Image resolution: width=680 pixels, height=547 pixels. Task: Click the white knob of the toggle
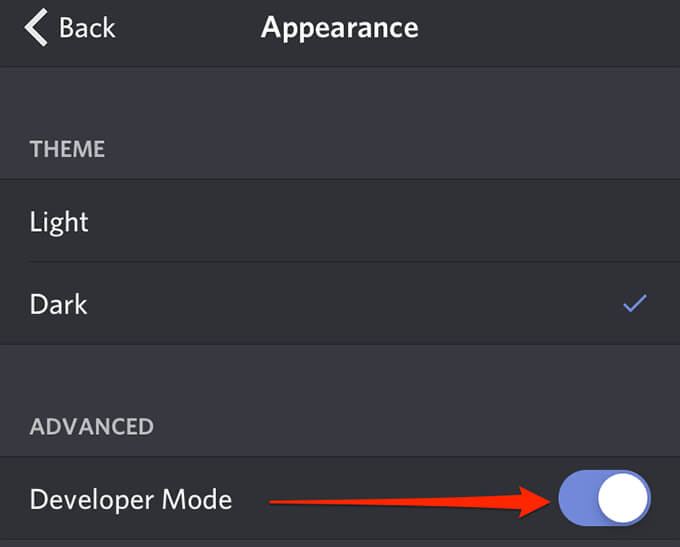[622, 498]
